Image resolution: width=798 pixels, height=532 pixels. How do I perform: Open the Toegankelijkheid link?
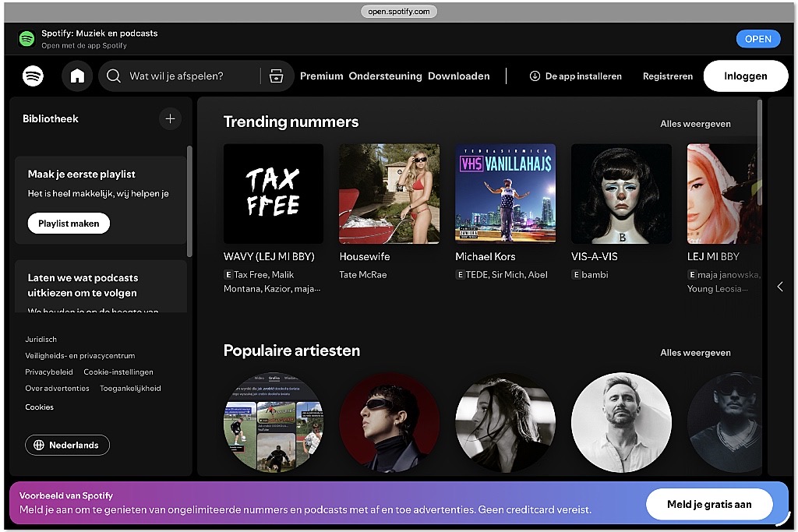(x=130, y=388)
